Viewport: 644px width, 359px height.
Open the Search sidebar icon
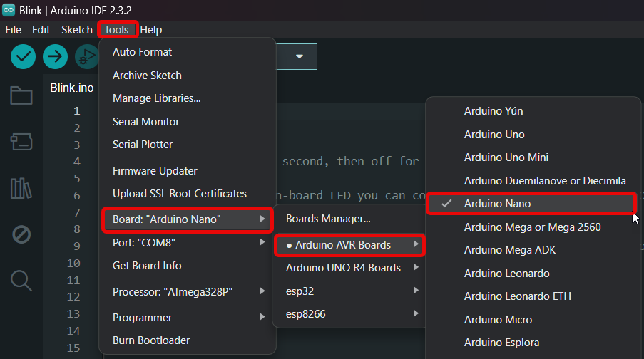tap(21, 281)
